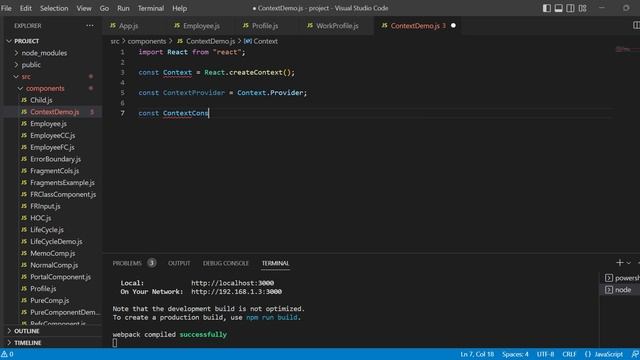The width and height of the screenshot is (640, 360).
Task: Add new terminal plus icon
Action: [x=620, y=263]
